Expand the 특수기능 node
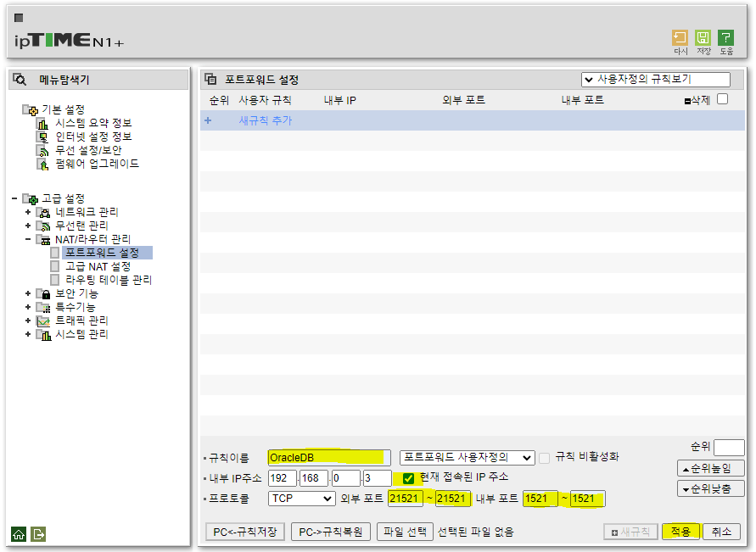 (x=28, y=306)
